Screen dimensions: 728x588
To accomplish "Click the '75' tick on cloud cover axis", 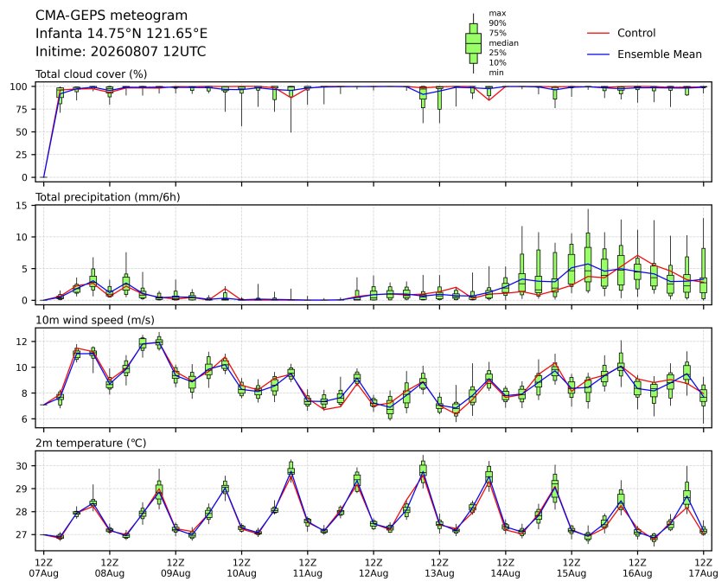I will (x=22, y=109).
